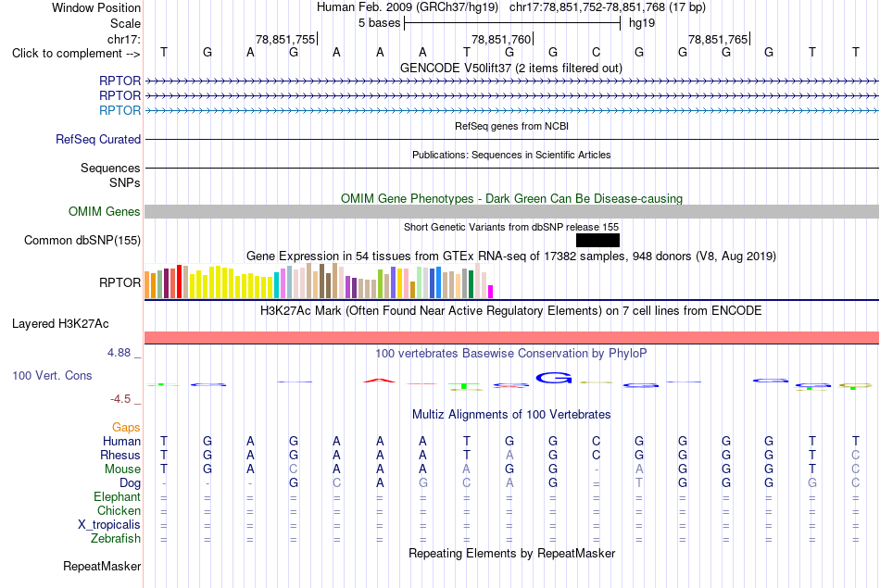Select the Rhesus species label
The width and height of the screenshot is (880, 588).
coord(120,455)
